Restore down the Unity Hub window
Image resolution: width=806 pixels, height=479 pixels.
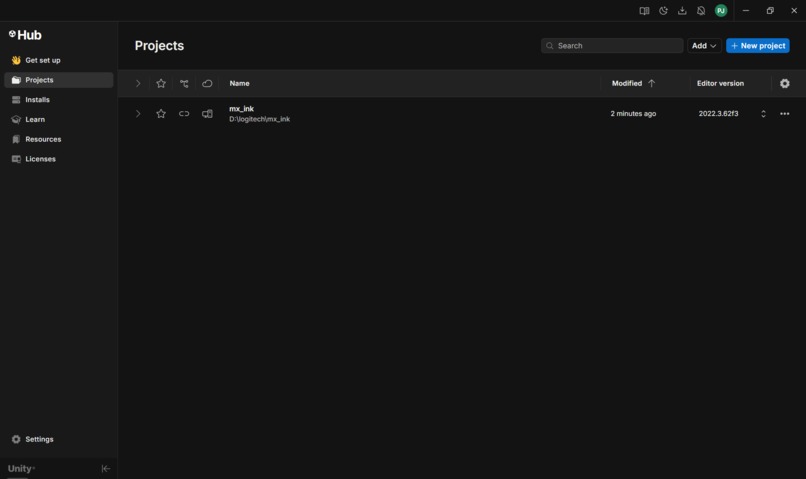(x=770, y=11)
